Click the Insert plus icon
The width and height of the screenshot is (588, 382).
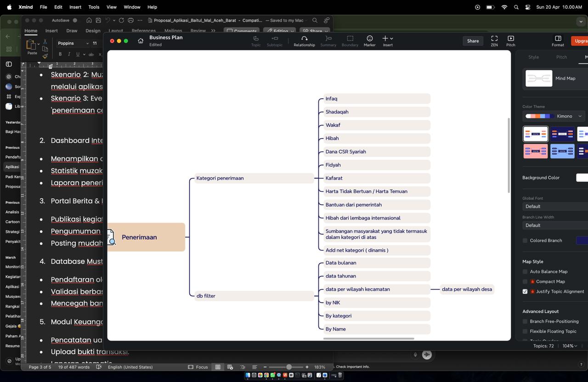pos(385,39)
